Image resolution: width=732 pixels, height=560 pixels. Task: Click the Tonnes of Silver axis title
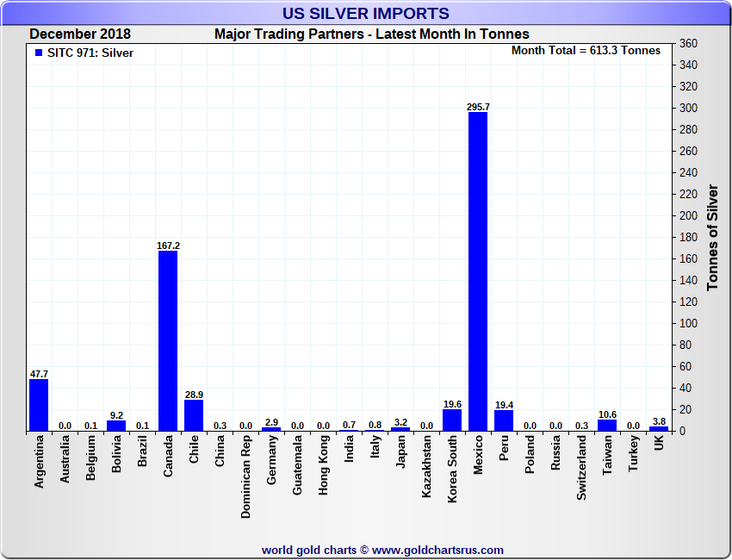coord(713,237)
